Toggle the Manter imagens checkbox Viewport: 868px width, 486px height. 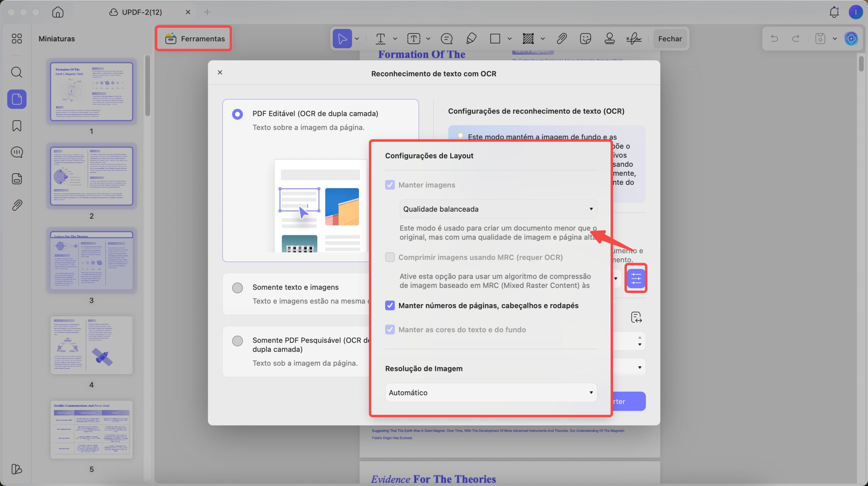(390, 185)
